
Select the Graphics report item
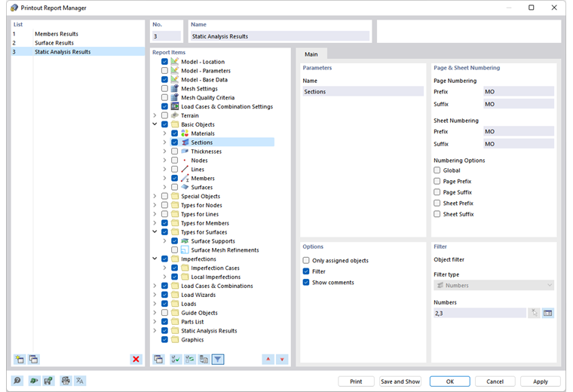point(192,340)
